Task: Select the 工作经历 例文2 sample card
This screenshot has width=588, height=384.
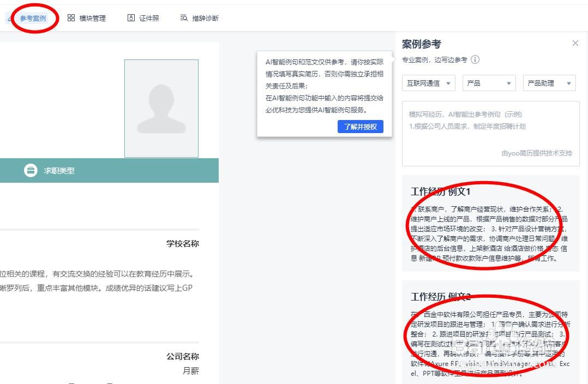Action: [491, 332]
